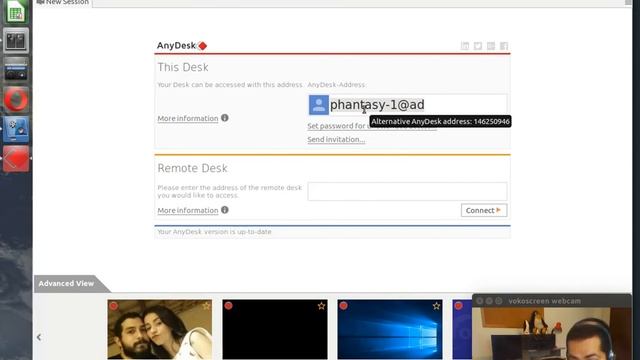Open AnyDesk's Facebook page icon
This screenshot has height=360, width=640.
pos(504,46)
